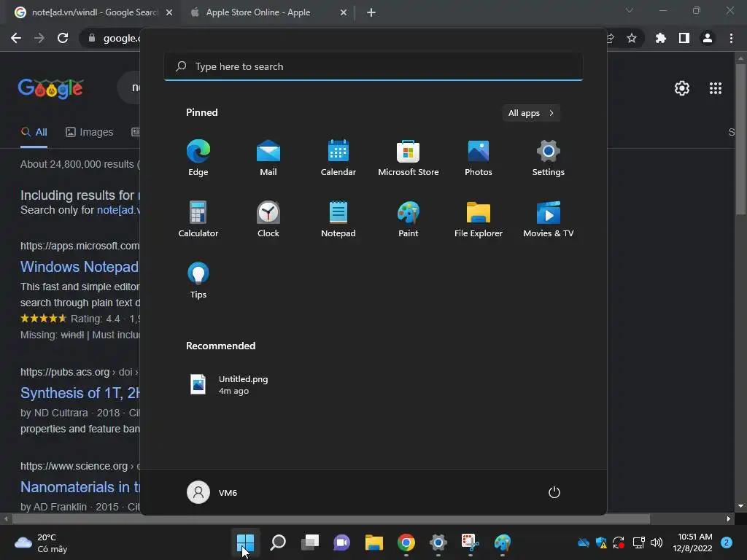Screen dimensions: 747x560
Task: Switch to Paint on the taskbar
Action: tap(502, 542)
